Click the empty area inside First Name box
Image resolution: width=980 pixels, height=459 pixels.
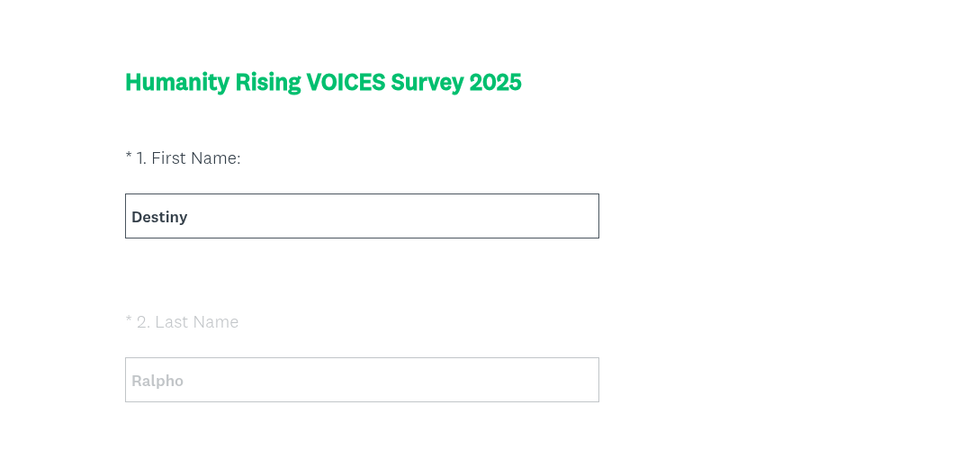pyautogui.click(x=405, y=216)
